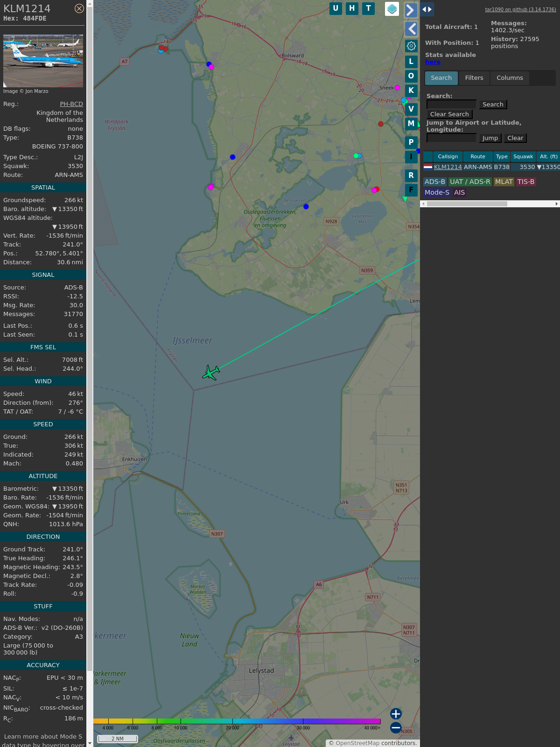Toggle the F map button

[x=411, y=190]
